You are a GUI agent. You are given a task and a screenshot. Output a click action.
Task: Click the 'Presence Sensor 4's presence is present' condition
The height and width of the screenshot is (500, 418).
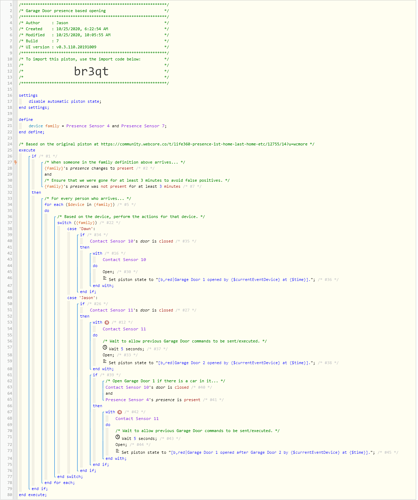[153, 400]
